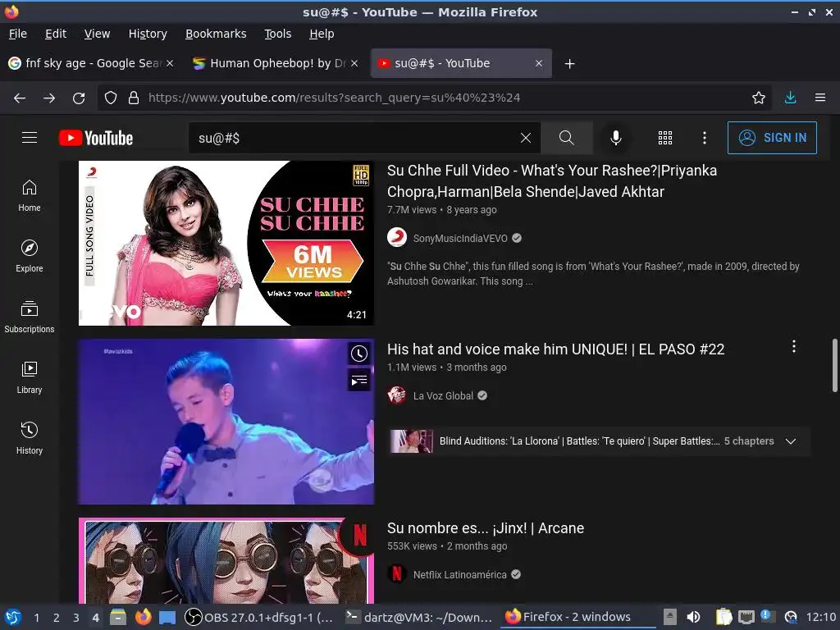Click Firefox launcher icon in taskbar
The image size is (840, 630).
pos(143,617)
